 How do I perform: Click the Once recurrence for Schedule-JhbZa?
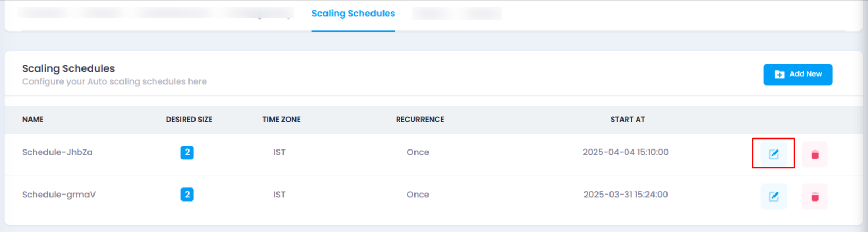pyautogui.click(x=418, y=152)
